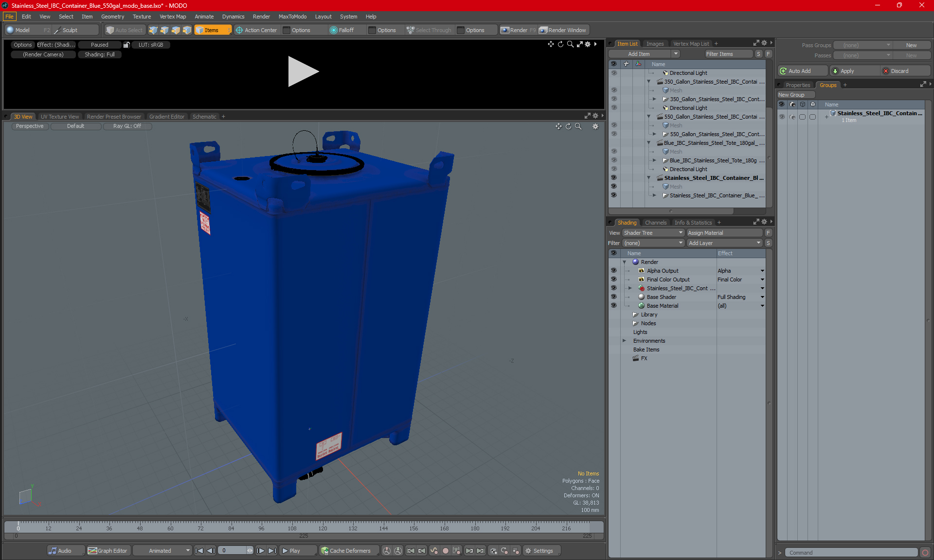The image size is (934, 560).
Task: Open the Geometry menu
Action: 112,17
